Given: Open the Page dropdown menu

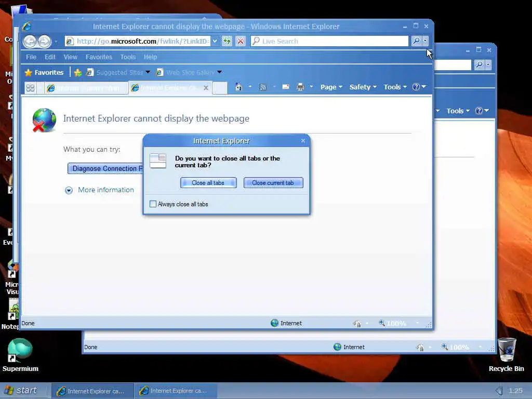Looking at the screenshot, I should coord(331,87).
